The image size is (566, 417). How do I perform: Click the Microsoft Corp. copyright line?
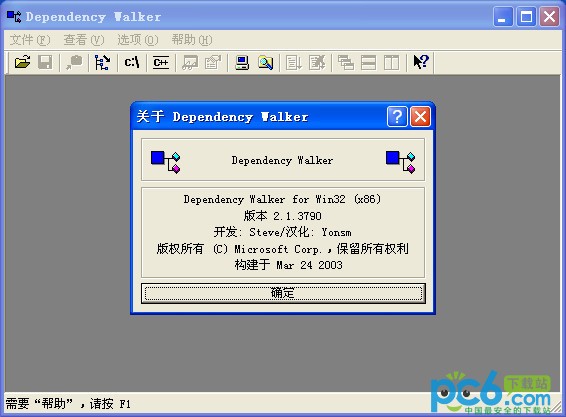(x=282, y=249)
